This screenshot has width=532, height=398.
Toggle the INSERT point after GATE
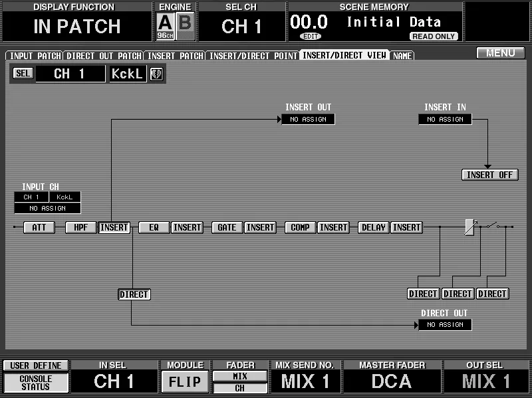coord(260,227)
